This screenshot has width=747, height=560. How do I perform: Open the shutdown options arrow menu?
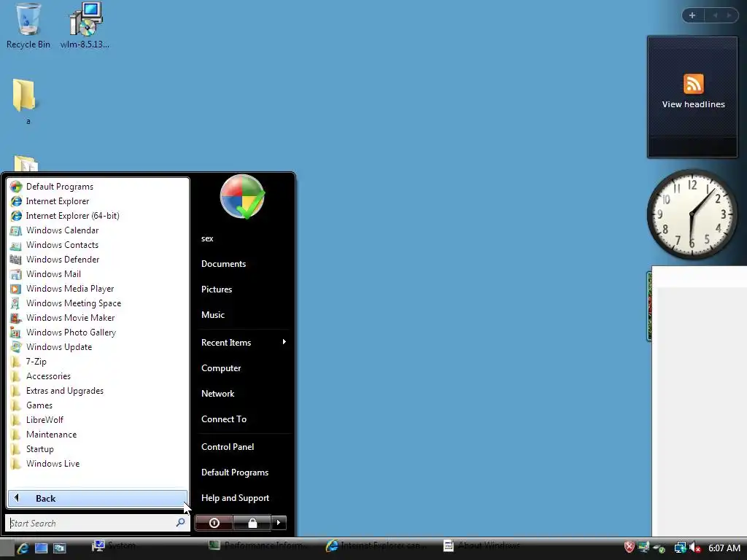[279, 523]
